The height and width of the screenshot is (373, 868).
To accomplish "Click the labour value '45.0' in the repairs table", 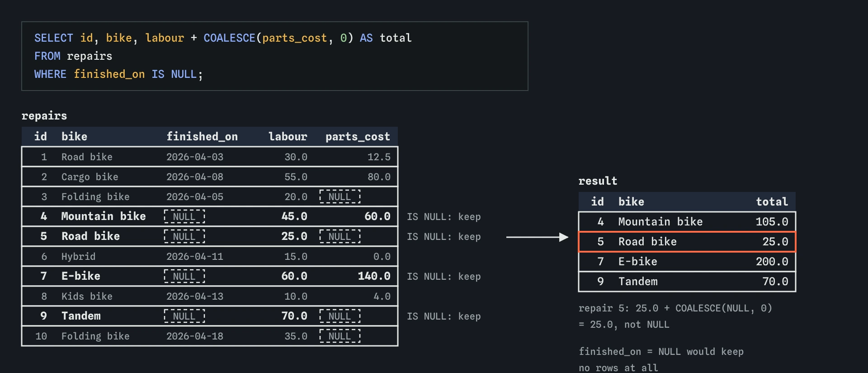I will click(x=294, y=216).
